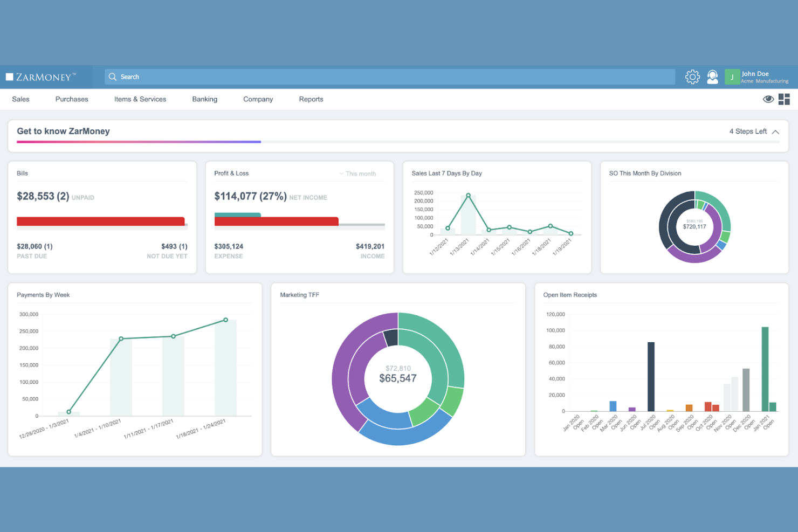Click the gray Dec 2020 bar
The width and height of the screenshot is (798, 532).
[x=746, y=390]
